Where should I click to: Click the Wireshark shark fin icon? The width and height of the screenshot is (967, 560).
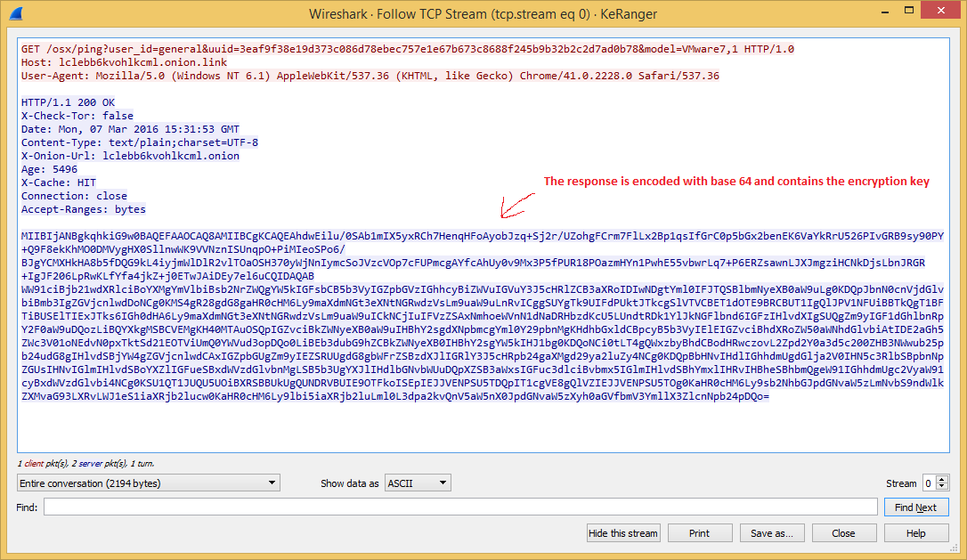[16, 13]
